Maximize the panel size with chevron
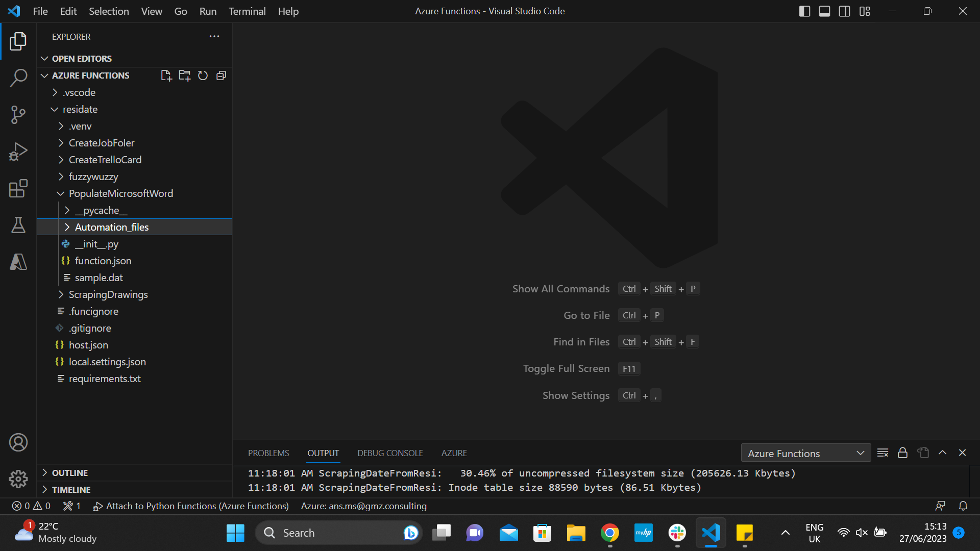 coord(943,453)
